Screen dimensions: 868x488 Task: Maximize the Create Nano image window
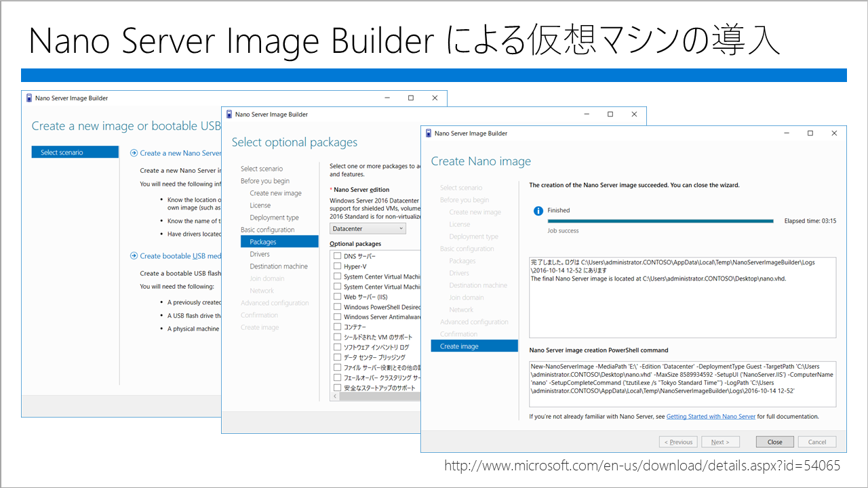coord(810,134)
